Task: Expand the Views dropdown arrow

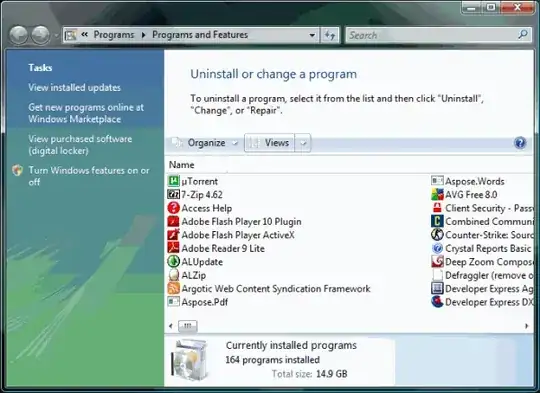Action: point(303,143)
